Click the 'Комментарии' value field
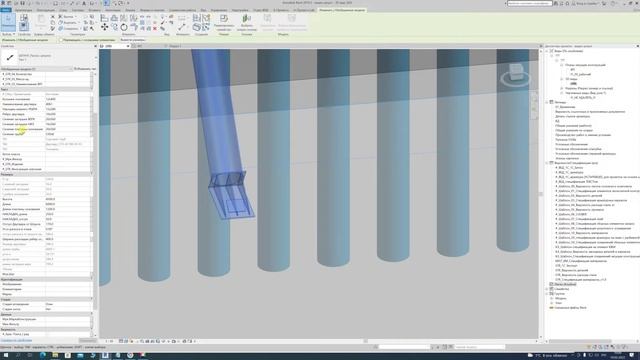The image size is (640, 360). pos(68,289)
